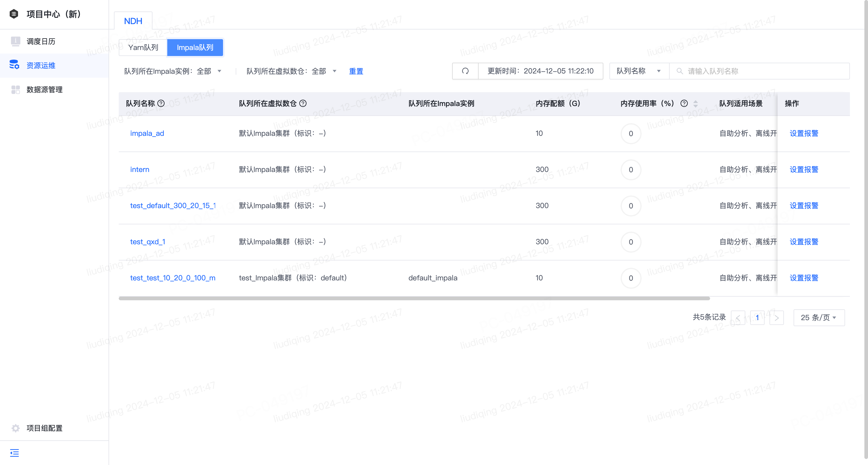Screen dimensions: 868x465
Task: Expand 队列所在Impala实例 filter dropdown
Action: tap(173, 71)
